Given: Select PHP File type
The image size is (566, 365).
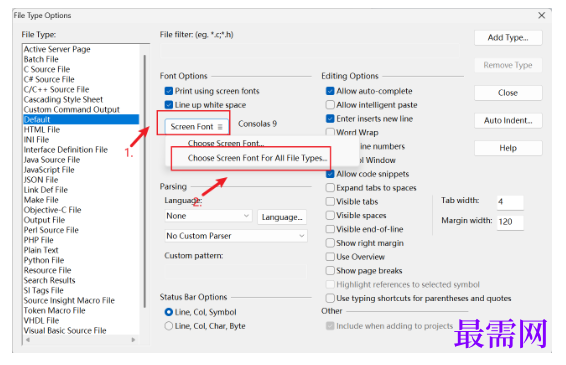Looking at the screenshot, I should (81, 240).
